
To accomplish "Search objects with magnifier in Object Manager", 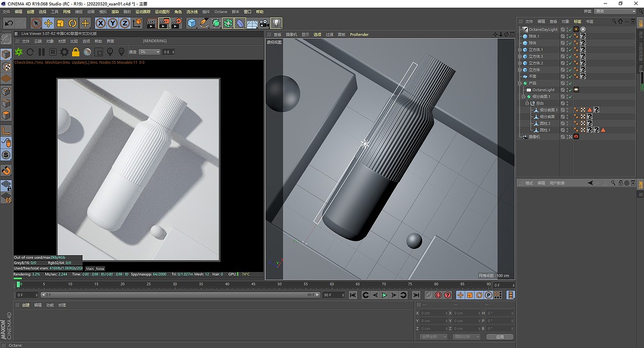I will [614, 22].
